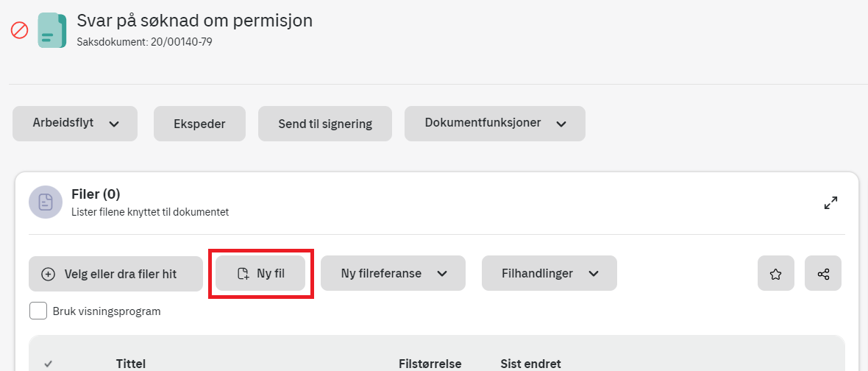
Task: Click Send til signering button
Action: tap(325, 124)
